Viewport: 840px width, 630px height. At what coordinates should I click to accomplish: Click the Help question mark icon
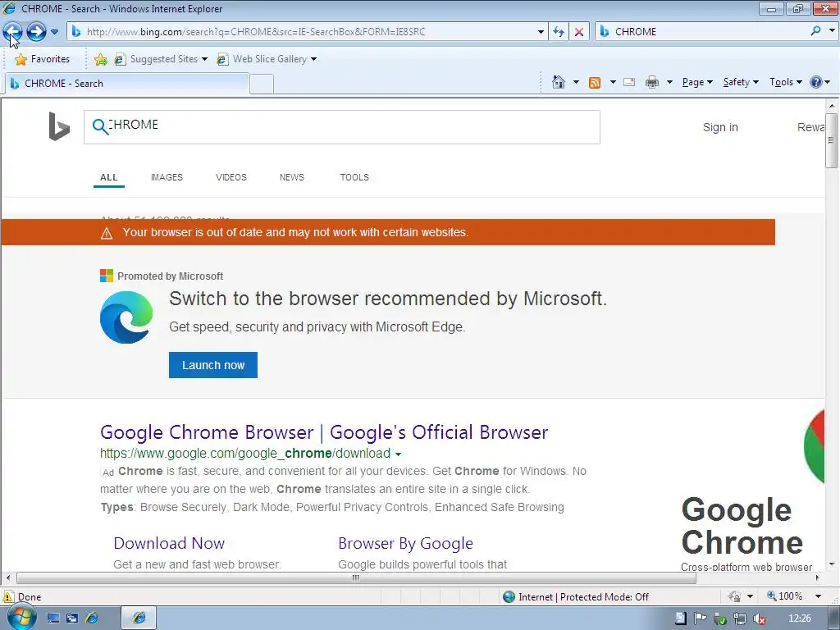(x=816, y=82)
